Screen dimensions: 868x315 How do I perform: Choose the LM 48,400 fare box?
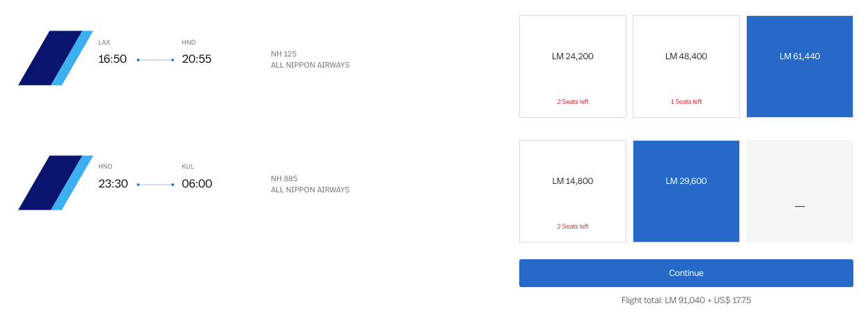686,66
